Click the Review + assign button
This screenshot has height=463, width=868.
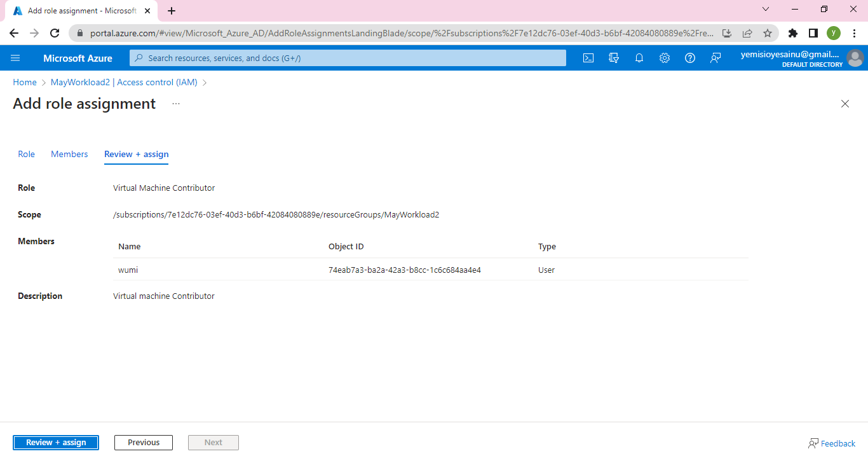pyautogui.click(x=56, y=443)
